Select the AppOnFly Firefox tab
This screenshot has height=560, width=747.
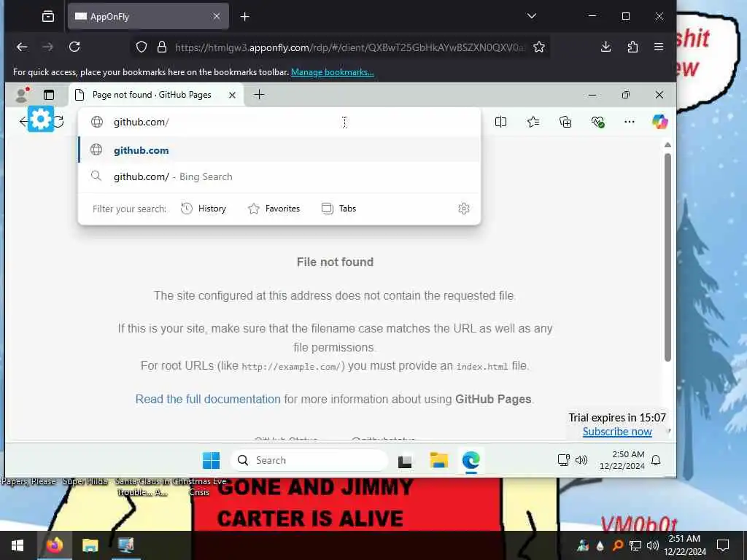click(x=148, y=17)
